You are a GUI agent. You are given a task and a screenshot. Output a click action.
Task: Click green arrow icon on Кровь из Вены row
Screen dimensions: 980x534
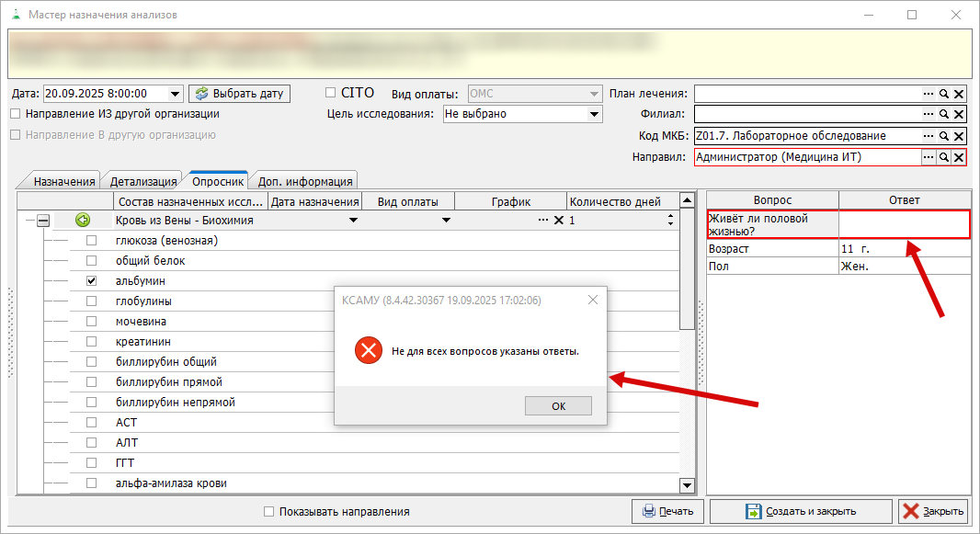[83, 220]
